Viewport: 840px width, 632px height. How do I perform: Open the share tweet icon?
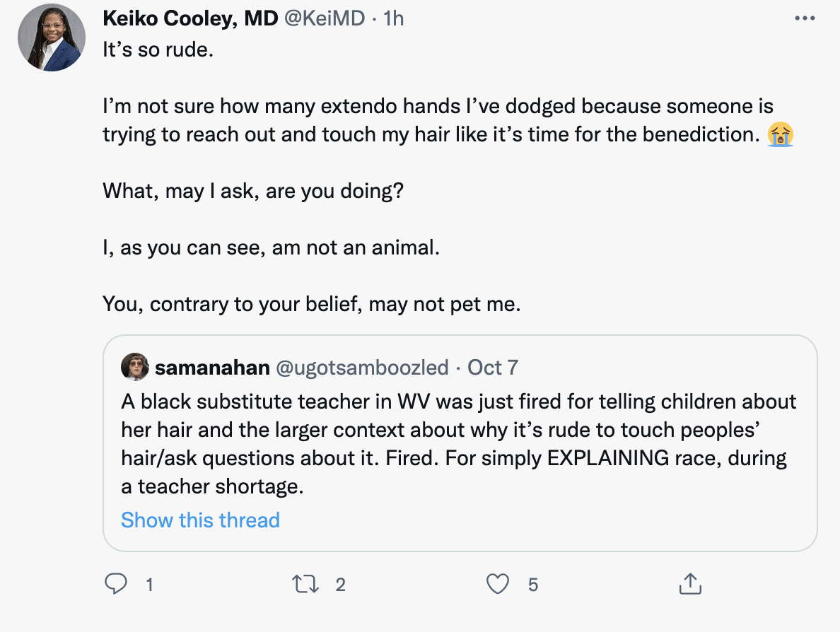coord(689,584)
